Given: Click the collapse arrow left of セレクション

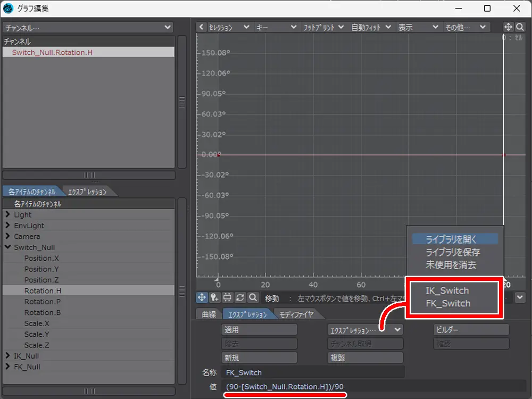Looking at the screenshot, I should click(201, 27).
